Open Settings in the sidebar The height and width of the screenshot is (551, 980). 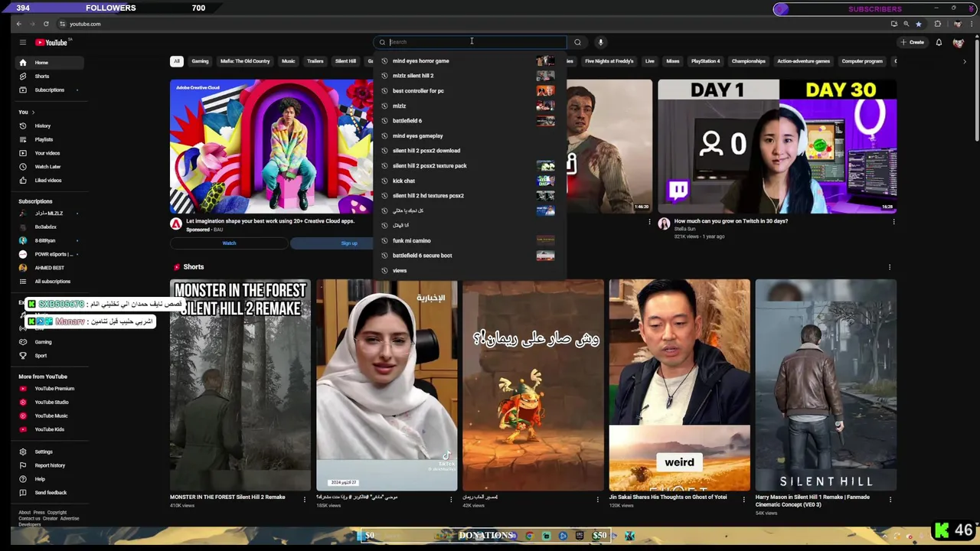44,452
